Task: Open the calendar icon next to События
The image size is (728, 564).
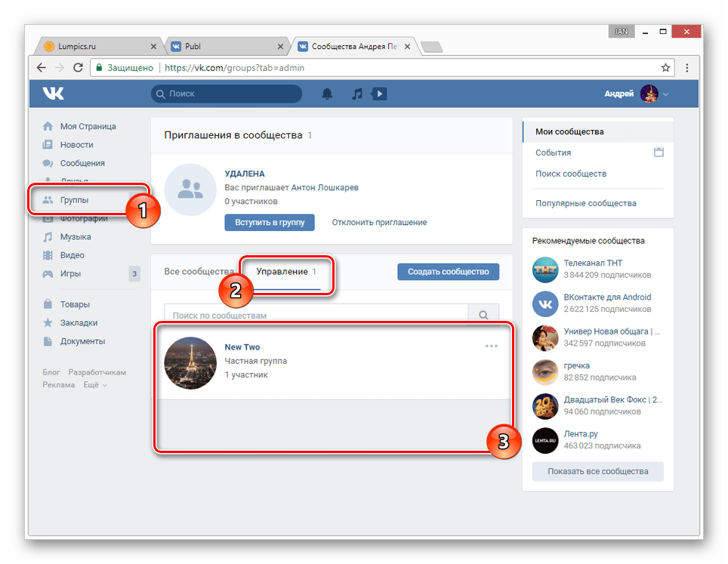Action: tap(659, 153)
